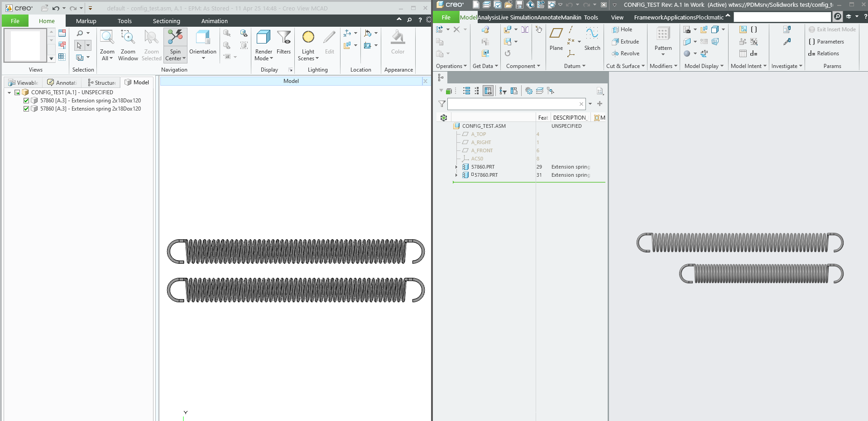This screenshot has height=421, width=868.
Task: Open the Orientation cube menu
Action: (203, 37)
